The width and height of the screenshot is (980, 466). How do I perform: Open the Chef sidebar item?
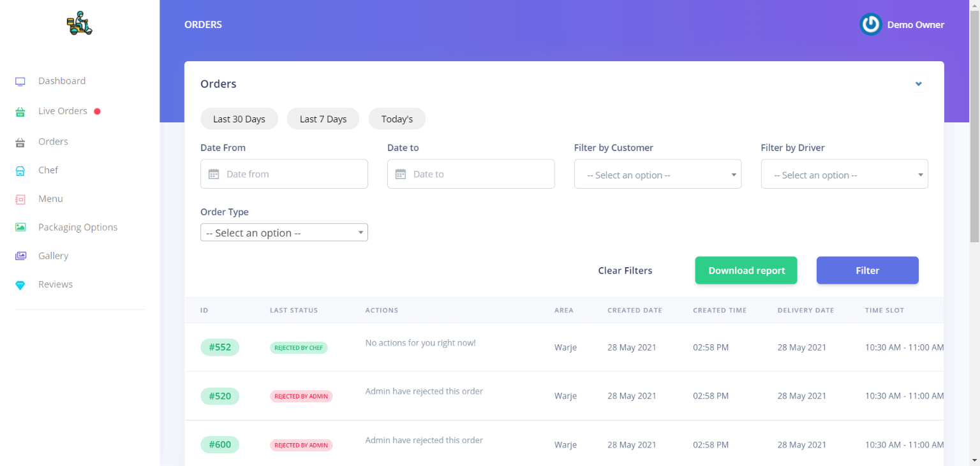pyautogui.click(x=48, y=170)
